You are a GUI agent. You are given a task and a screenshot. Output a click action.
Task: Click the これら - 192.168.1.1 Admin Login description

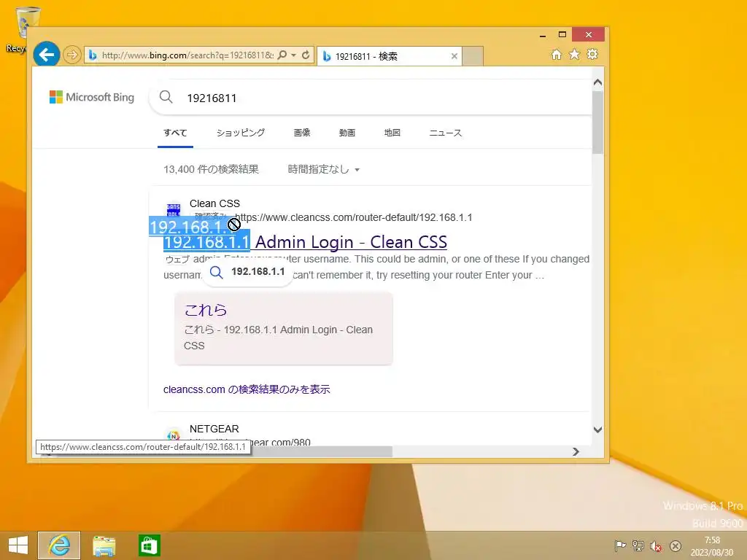coord(278,338)
